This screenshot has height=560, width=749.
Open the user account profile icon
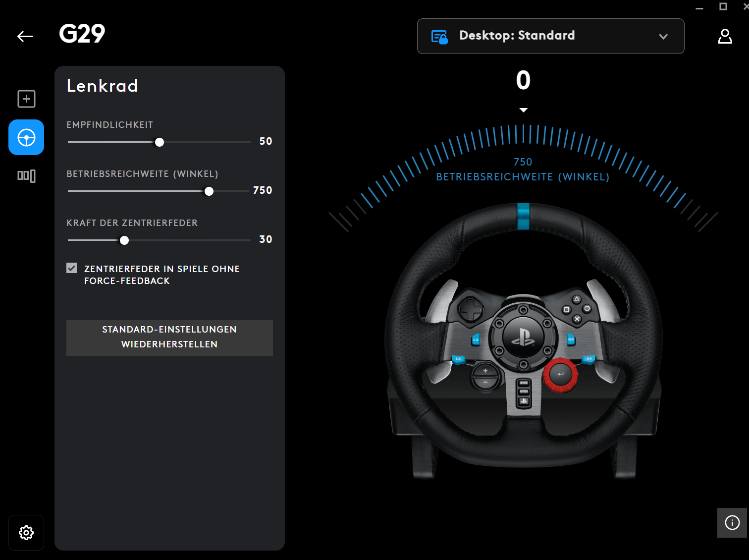(x=725, y=36)
